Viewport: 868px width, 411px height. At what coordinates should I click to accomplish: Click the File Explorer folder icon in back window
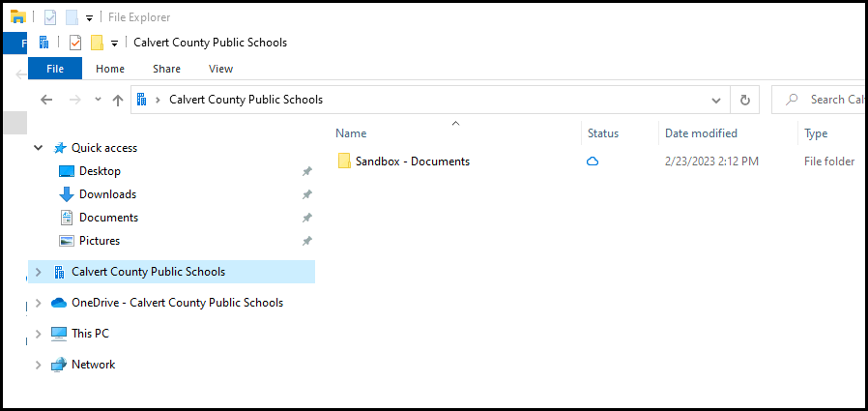coord(18,17)
